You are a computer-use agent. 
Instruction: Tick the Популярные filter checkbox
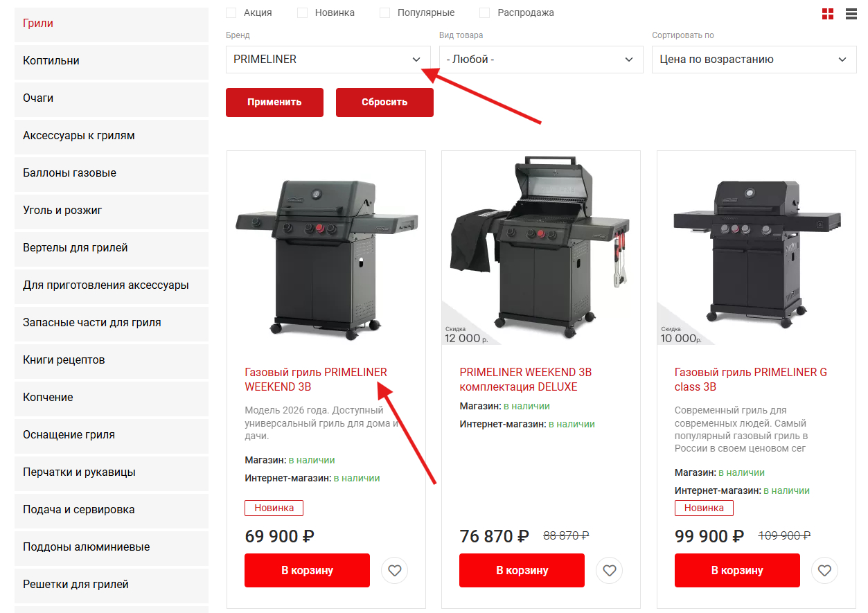[x=385, y=12]
